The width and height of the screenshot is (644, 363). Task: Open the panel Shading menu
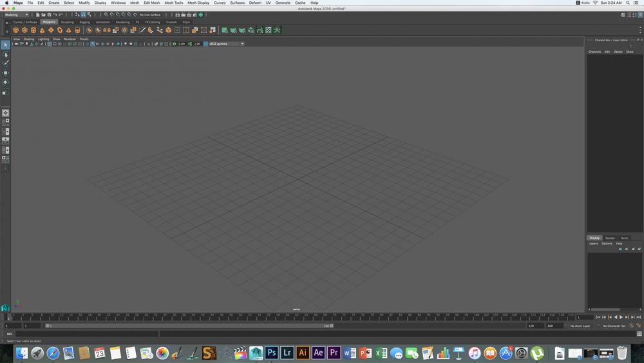coord(29,39)
